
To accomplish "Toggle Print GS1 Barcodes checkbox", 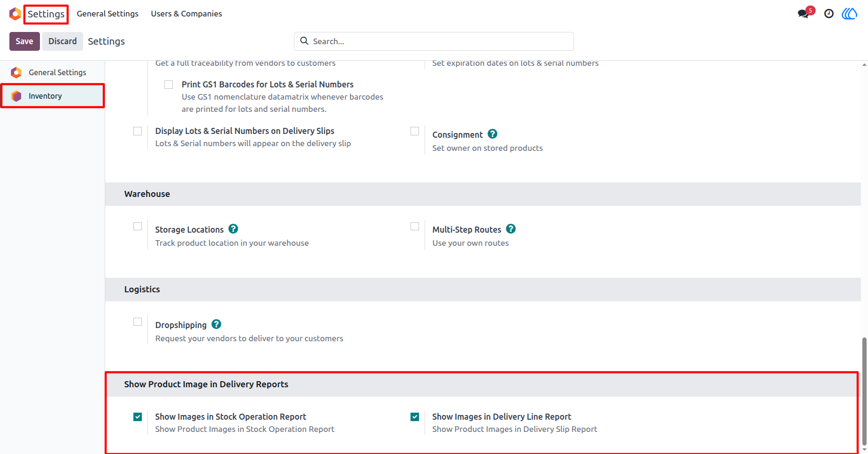I will point(169,85).
